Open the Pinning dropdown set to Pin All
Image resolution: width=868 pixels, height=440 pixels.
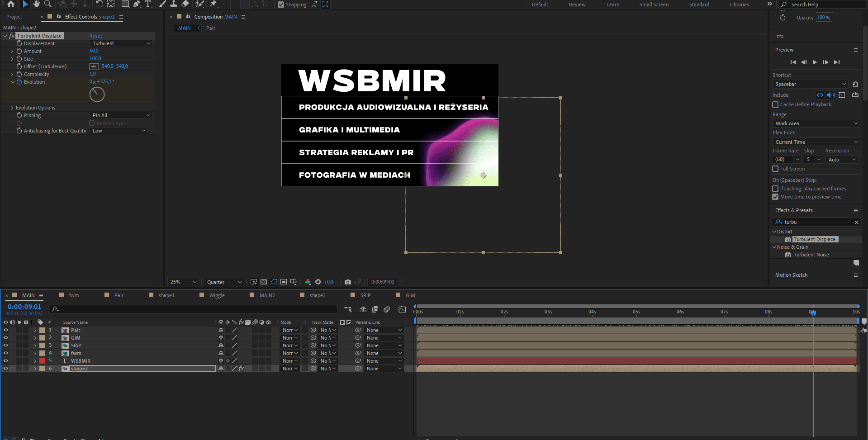pyautogui.click(x=121, y=115)
